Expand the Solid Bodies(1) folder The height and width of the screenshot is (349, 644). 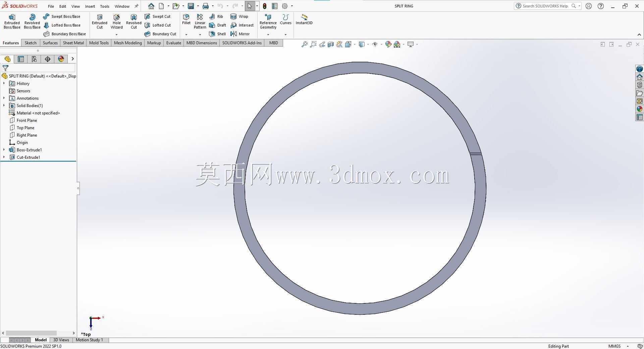[4, 105]
